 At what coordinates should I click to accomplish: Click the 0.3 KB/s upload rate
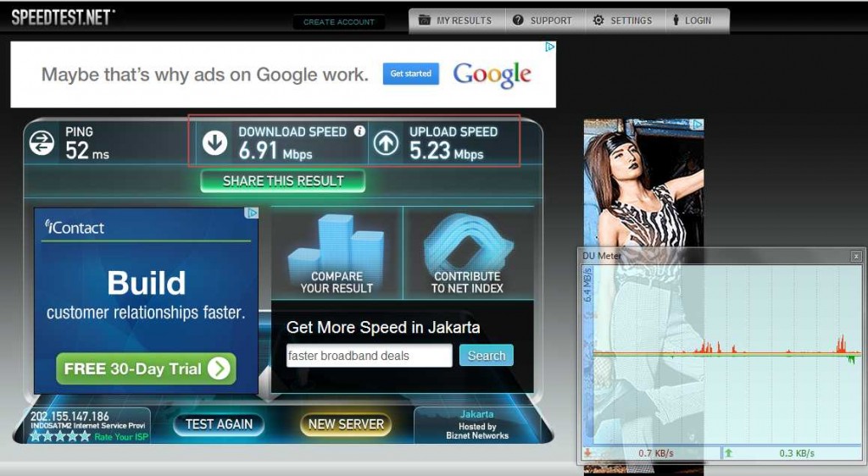pos(797,453)
